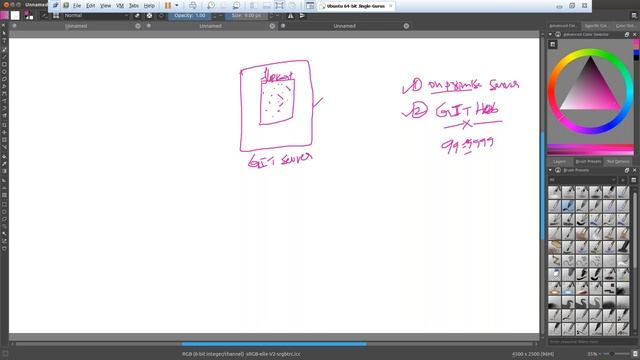Open Advanced Color Selector settings icon
This screenshot has width=640, height=360.
tap(553, 44)
